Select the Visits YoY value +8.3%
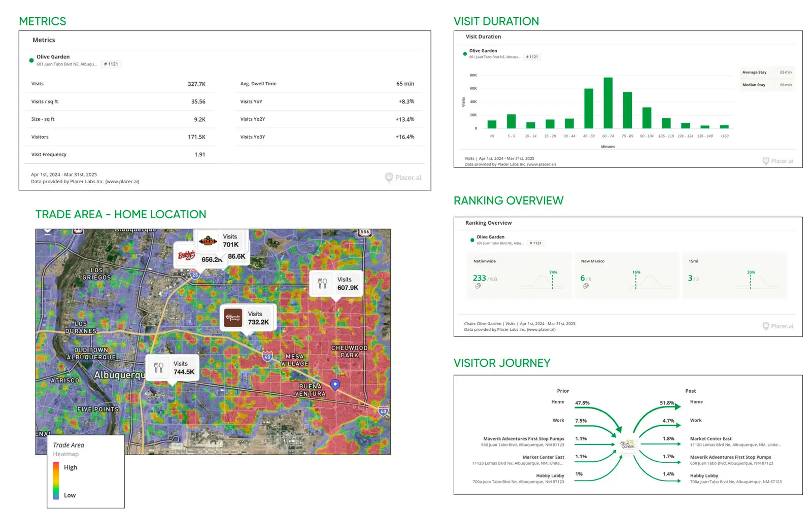This screenshot has height=514, width=812. 407,101
